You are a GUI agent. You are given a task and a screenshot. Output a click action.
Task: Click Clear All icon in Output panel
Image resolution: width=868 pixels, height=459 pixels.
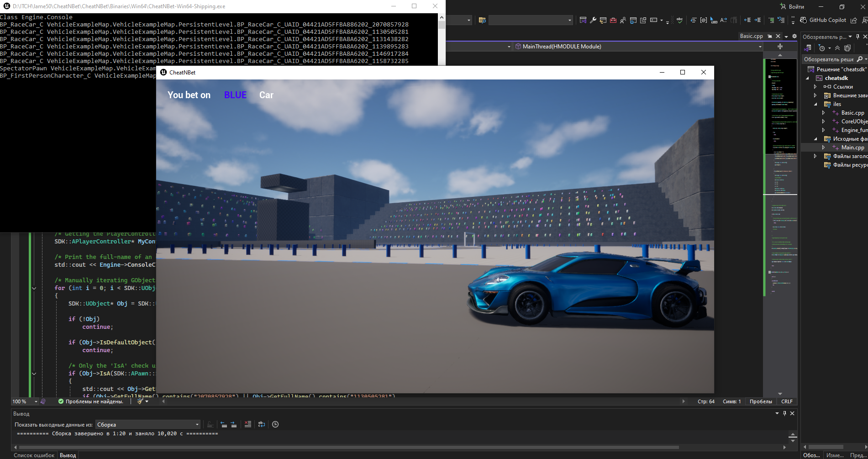pos(248,424)
